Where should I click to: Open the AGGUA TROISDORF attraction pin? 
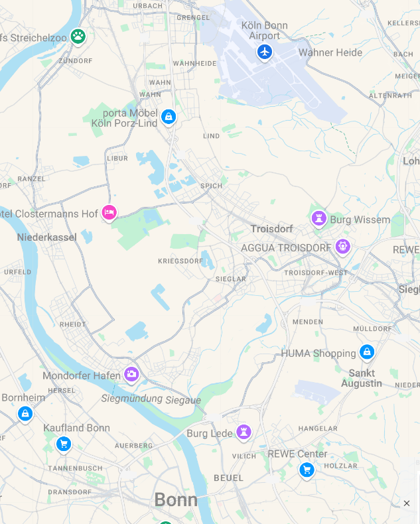[x=343, y=247]
